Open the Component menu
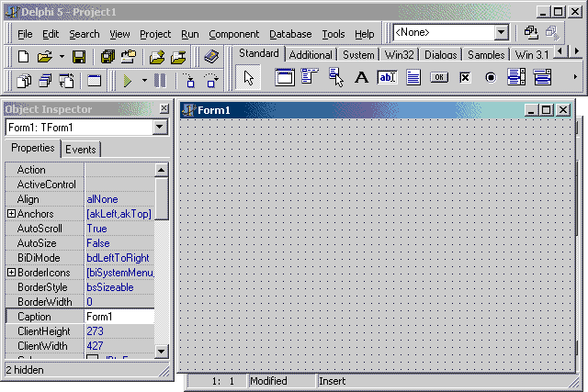This screenshot has width=588, height=392. click(234, 34)
